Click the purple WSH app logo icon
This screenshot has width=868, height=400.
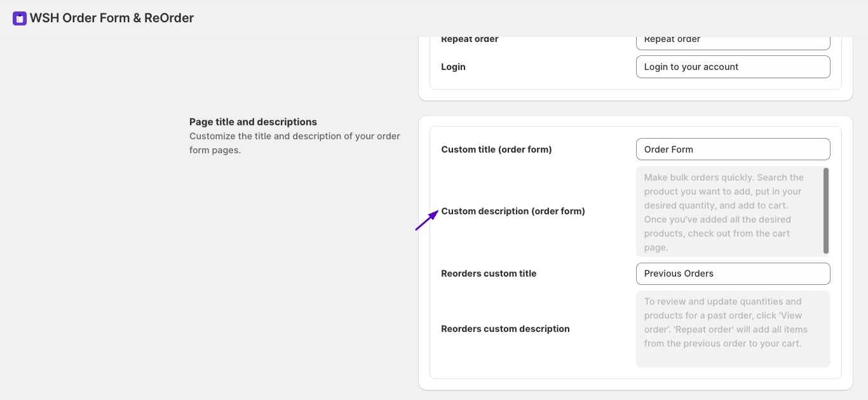coord(20,18)
